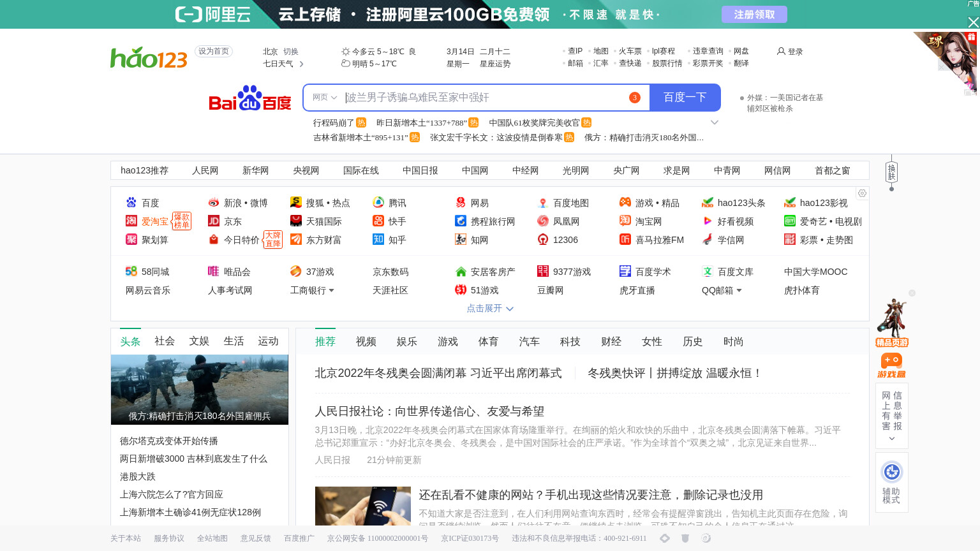Open 港股大跌 news item
The height and width of the screenshot is (551, 980).
[x=138, y=476]
